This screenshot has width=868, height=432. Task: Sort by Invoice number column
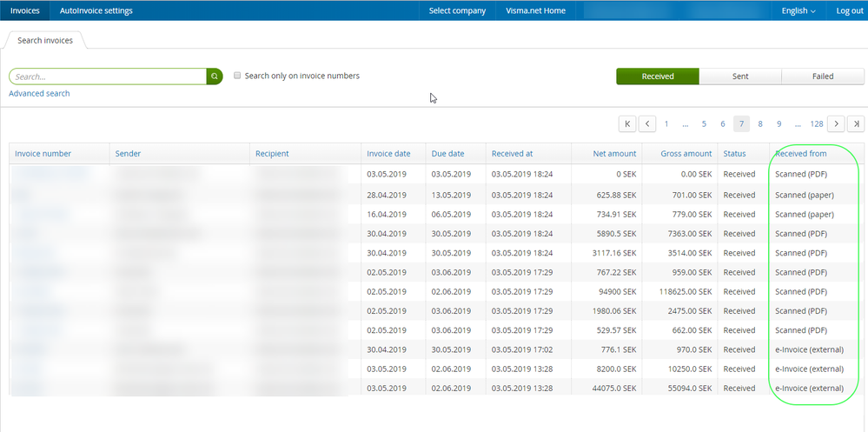click(43, 154)
